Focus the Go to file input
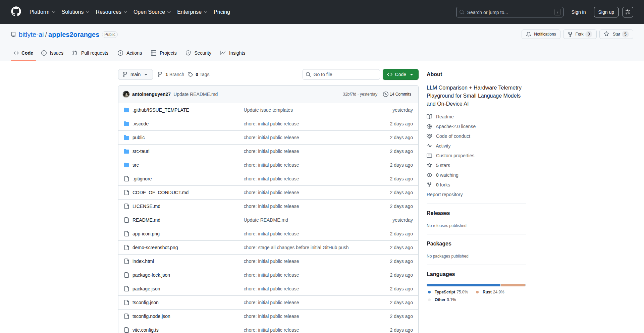Screen dimensions: 644x333 (341, 74)
